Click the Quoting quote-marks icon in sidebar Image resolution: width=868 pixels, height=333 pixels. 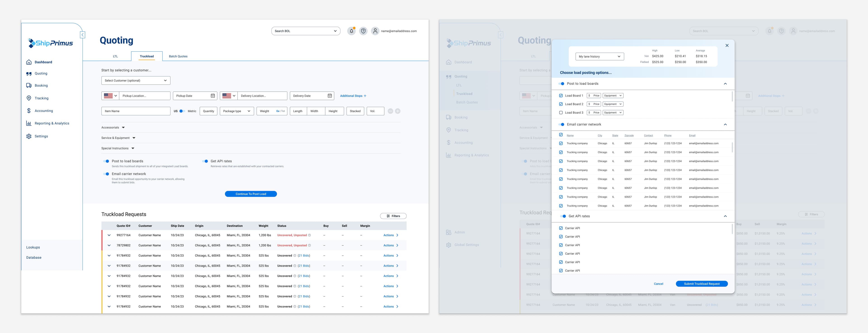point(29,74)
